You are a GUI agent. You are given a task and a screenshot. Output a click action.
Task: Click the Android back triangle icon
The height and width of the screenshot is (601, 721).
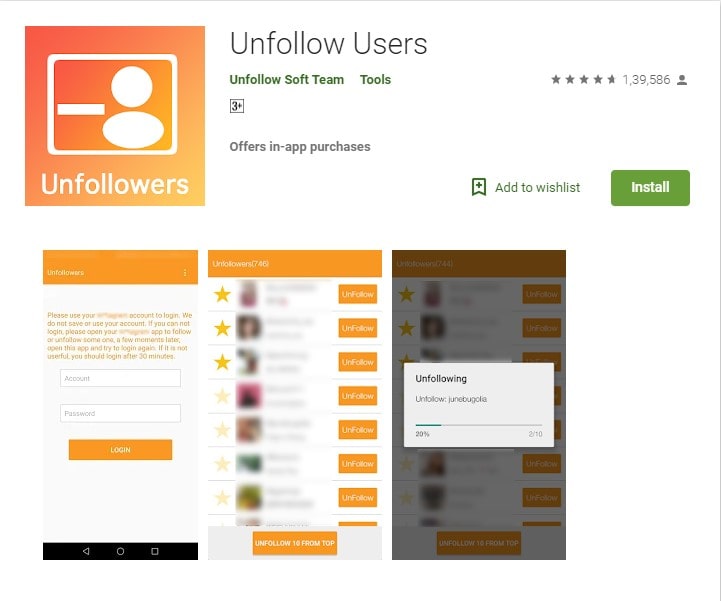86,551
